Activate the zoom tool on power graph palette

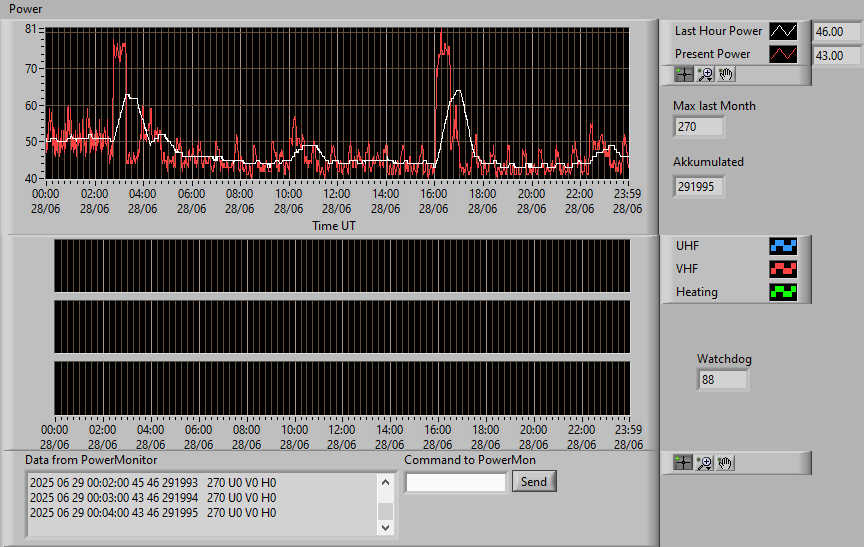705,74
